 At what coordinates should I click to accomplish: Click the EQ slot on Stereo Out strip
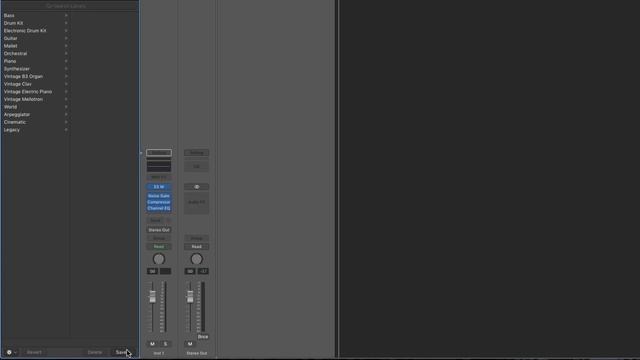point(196,166)
